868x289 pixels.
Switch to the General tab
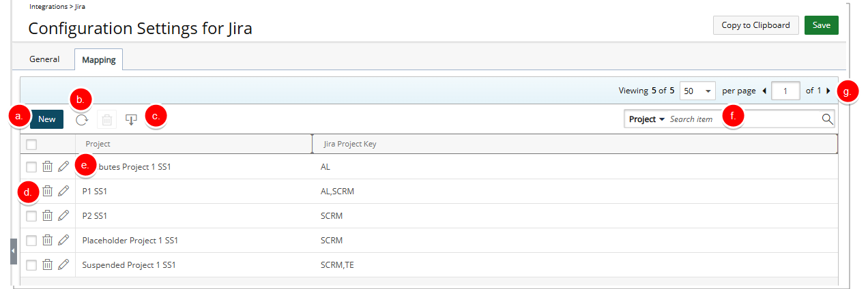pyautogui.click(x=44, y=59)
